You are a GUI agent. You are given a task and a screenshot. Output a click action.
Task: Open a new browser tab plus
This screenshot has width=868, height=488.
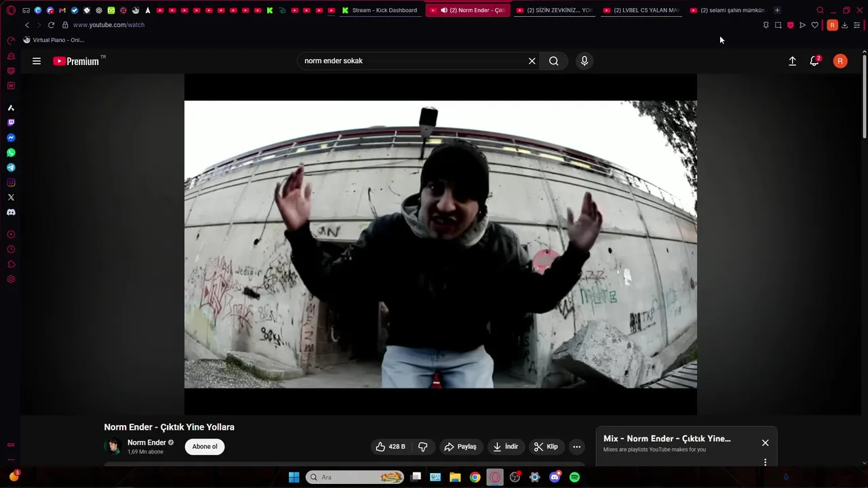point(777,10)
